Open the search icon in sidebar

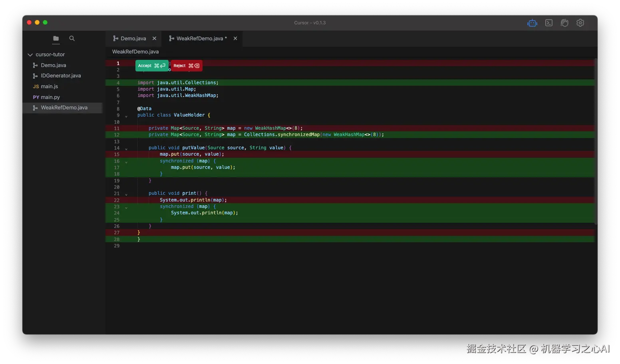[72, 39]
